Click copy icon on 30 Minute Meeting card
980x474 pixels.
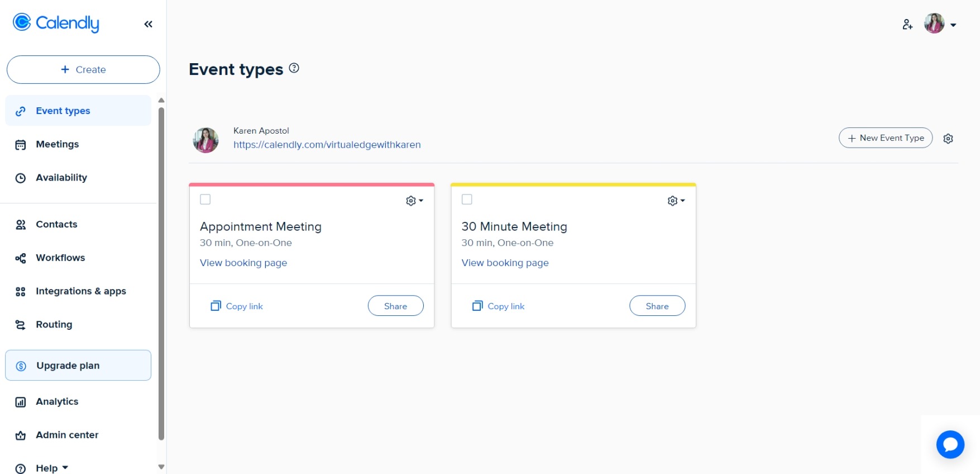[477, 306]
